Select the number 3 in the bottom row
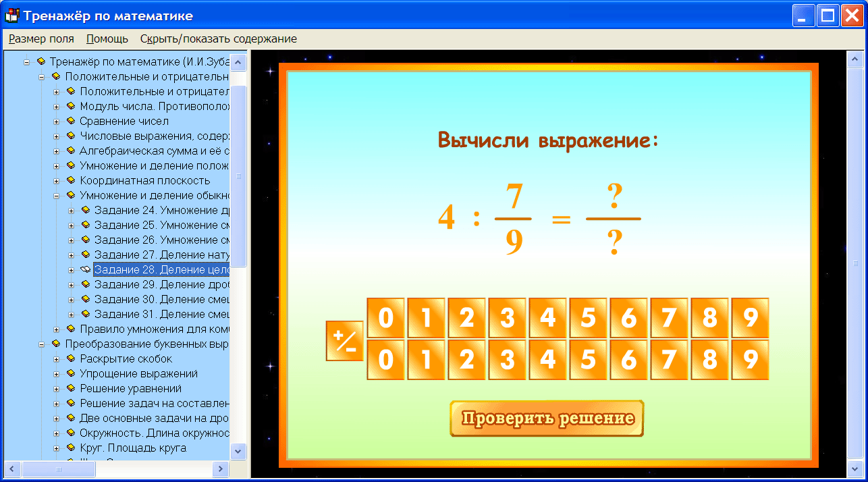Viewport: 868px width, 482px height. [x=507, y=360]
